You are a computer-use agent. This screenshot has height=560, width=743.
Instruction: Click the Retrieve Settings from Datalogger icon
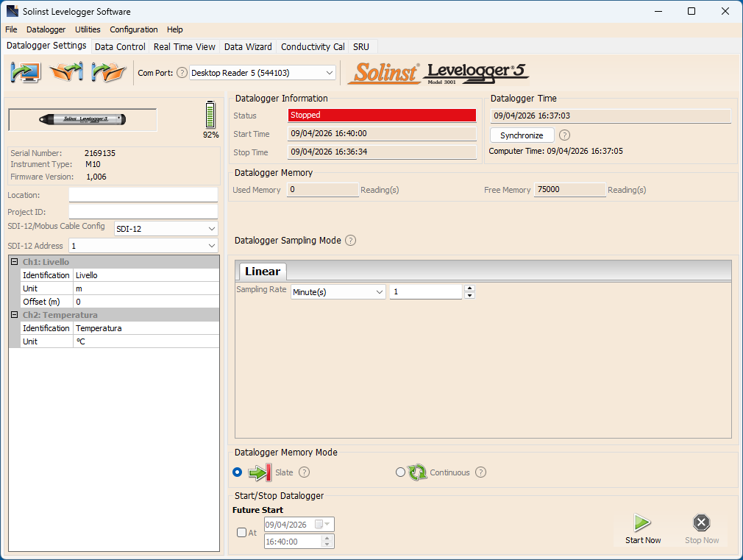point(26,72)
